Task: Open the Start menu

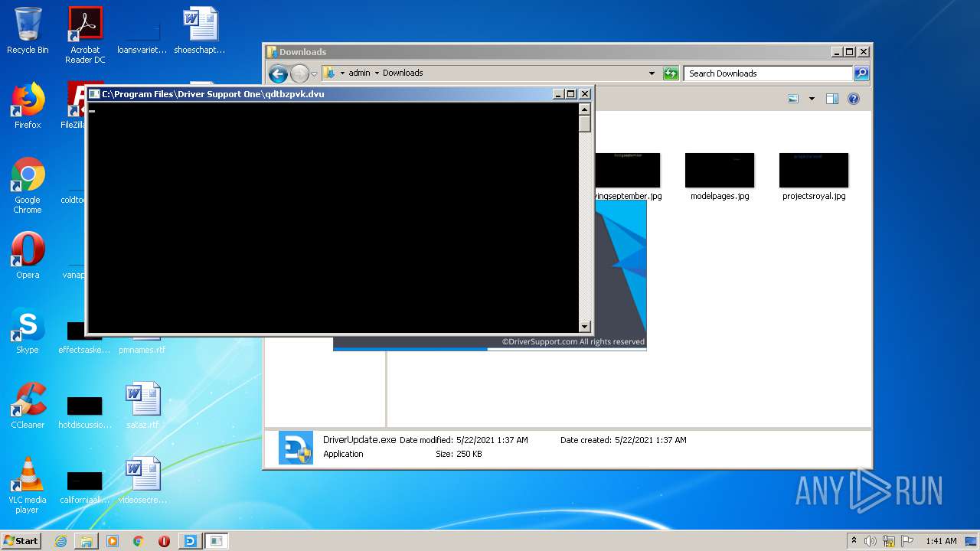Action: tap(21, 541)
